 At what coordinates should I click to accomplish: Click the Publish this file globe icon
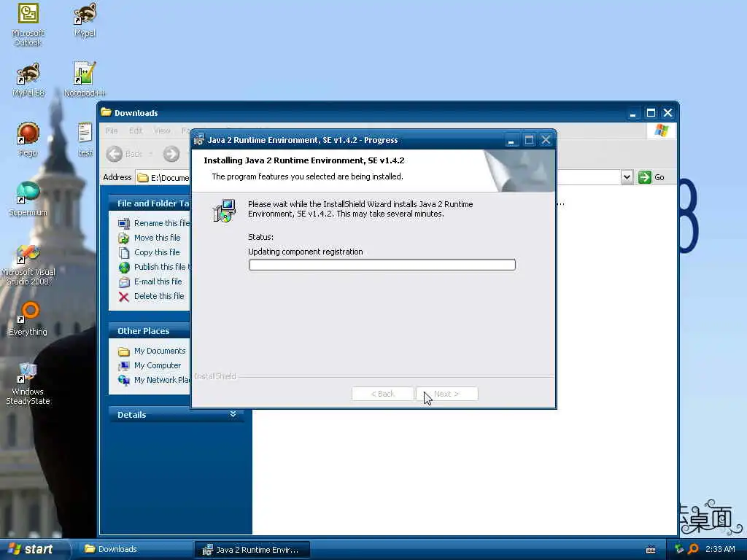(x=124, y=267)
